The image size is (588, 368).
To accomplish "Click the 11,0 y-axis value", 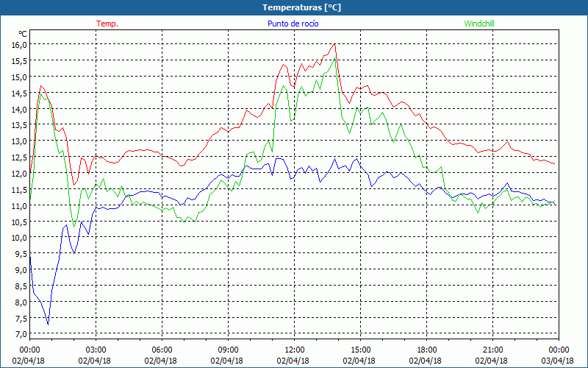I will tap(19, 206).
